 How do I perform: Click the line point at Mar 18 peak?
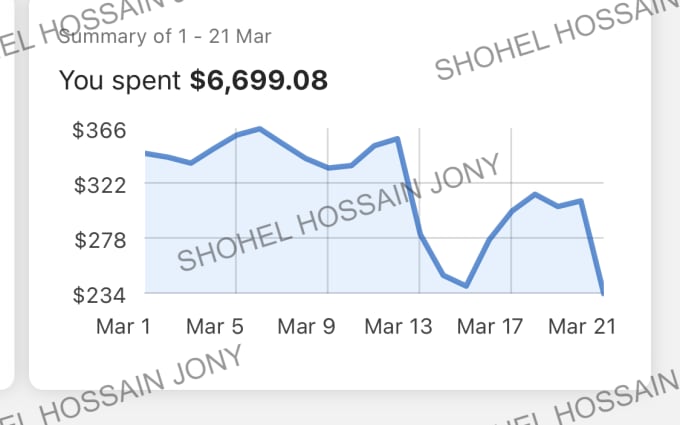point(535,194)
